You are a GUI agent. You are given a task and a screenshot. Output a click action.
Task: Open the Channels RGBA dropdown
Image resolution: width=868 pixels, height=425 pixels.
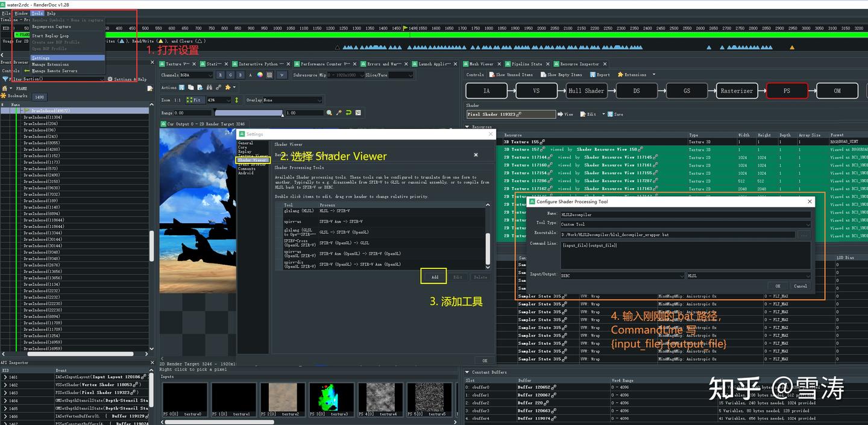point(197,75)
